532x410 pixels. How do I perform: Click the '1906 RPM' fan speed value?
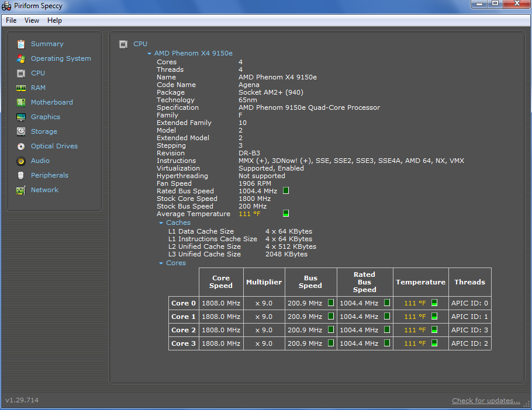pyautogui.click(x=255, y=183)
